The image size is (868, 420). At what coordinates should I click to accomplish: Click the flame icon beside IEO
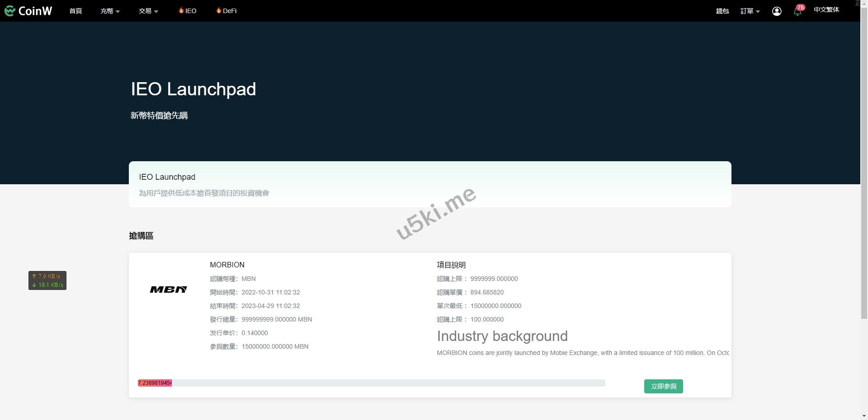click(181, 10)
